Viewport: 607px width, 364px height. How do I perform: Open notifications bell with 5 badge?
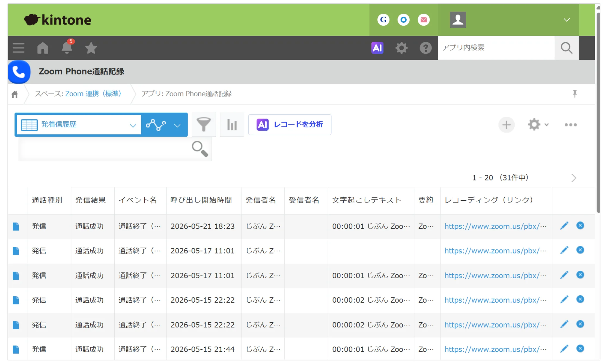pyautogui.click(x=67, y=47)
